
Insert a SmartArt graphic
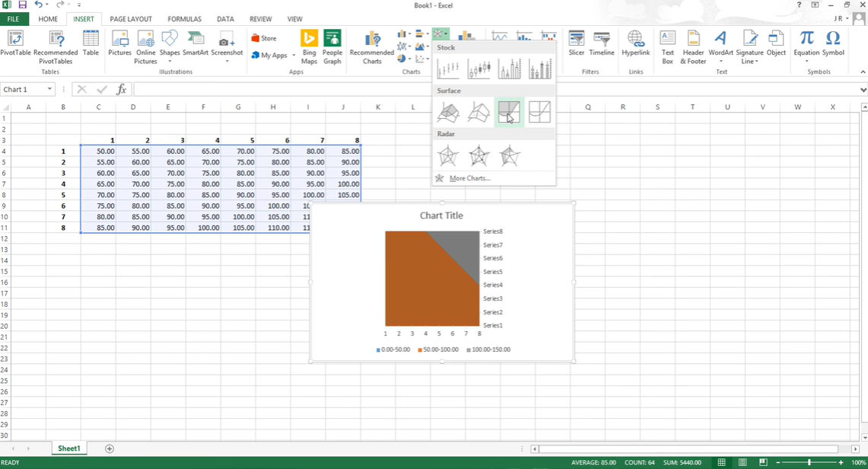pos(196,43)
